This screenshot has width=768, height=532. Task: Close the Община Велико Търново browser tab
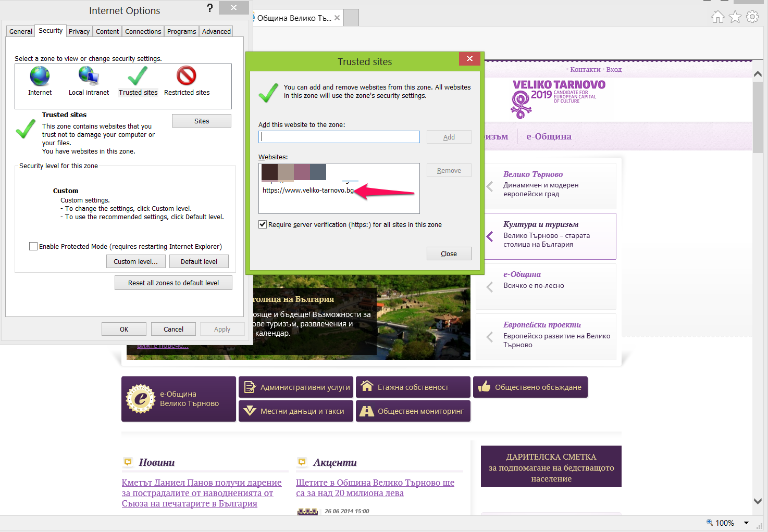337,18
